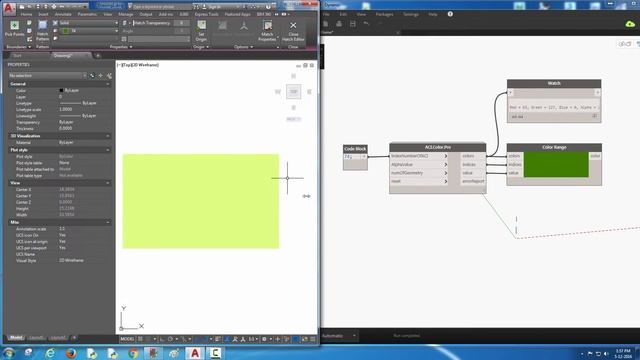Click the green cloud publish icon in Dynamo

[630, 24]
